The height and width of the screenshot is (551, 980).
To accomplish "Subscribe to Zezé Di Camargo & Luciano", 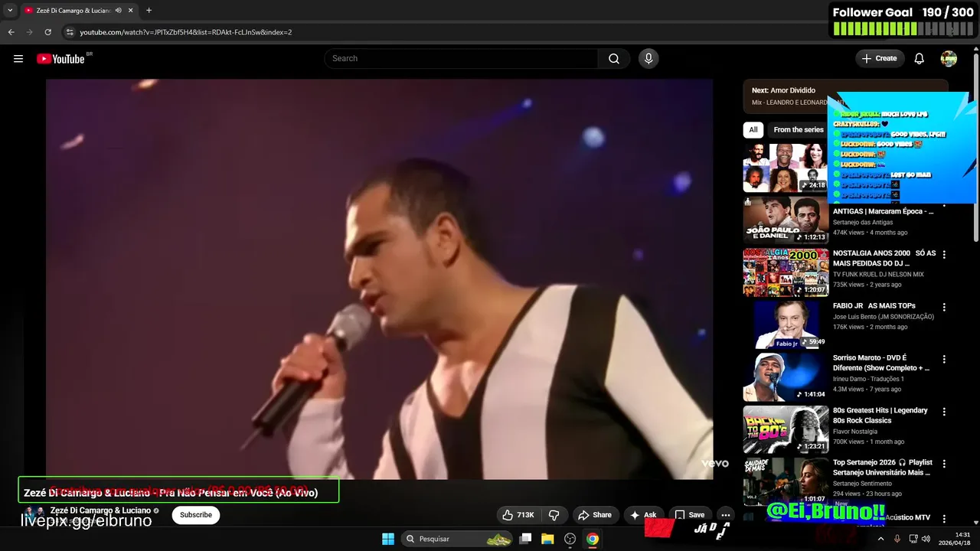I will 196,515.
